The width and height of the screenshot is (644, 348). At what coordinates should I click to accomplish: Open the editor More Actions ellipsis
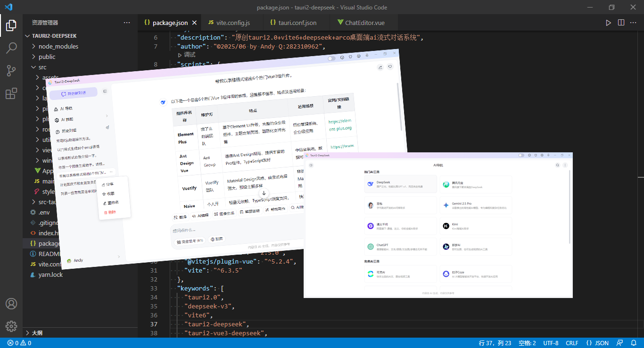[x=633, y=23]
